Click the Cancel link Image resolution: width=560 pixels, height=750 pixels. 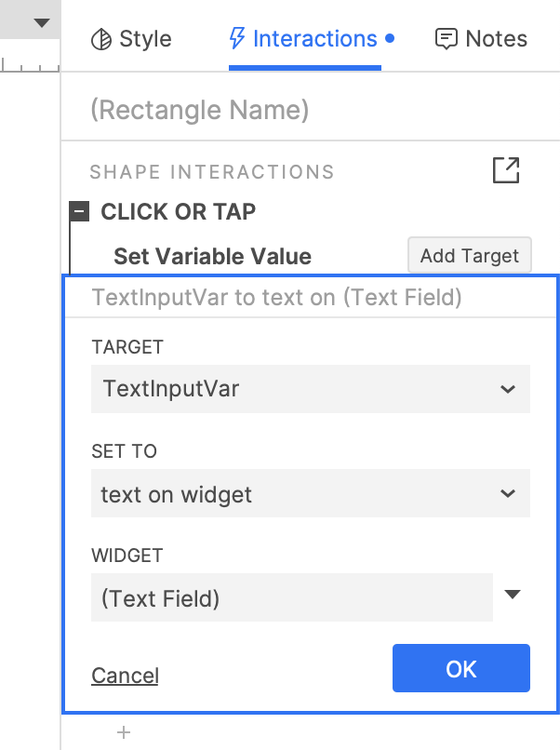click(125, 676)
